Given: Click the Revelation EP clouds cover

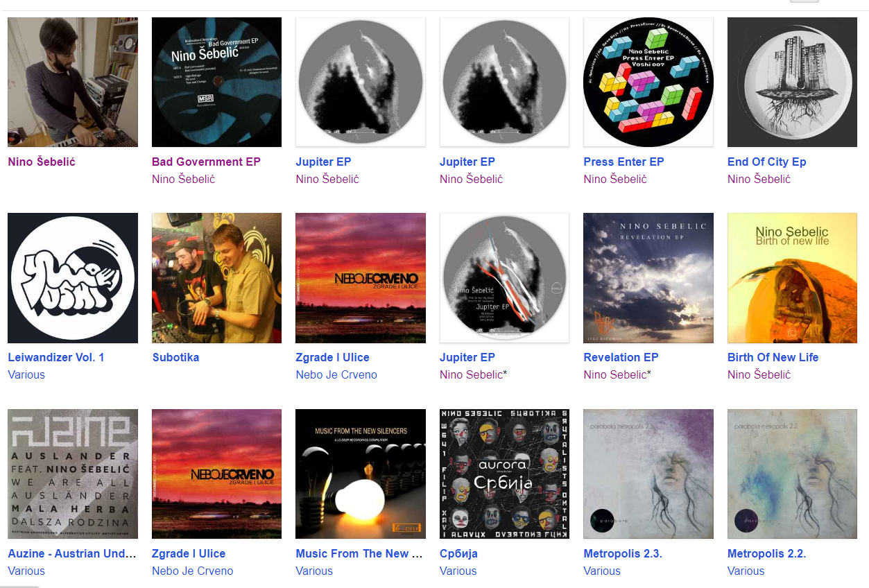Looking at the screenshot, I should click(x=648, y=278).
